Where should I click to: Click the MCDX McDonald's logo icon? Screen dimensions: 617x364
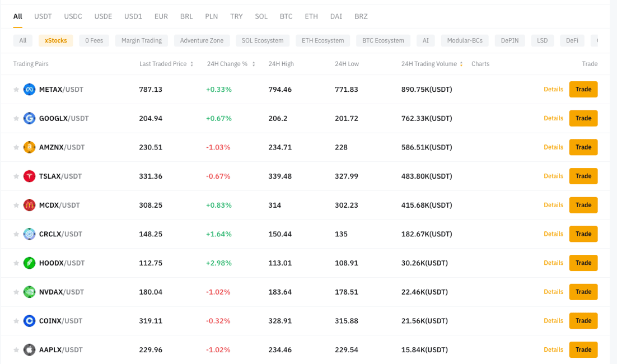click(29, 205)
